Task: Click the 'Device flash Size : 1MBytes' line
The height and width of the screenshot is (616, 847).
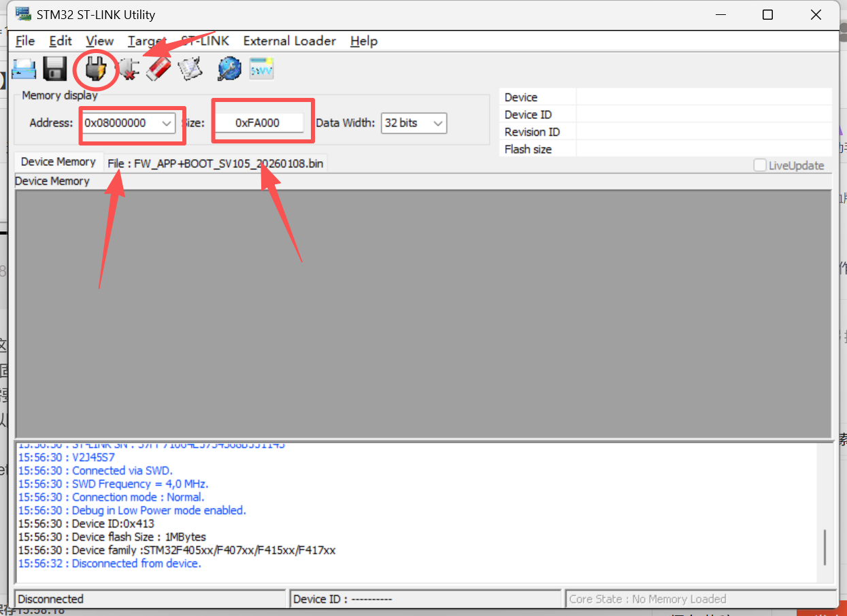Action: 112,537
